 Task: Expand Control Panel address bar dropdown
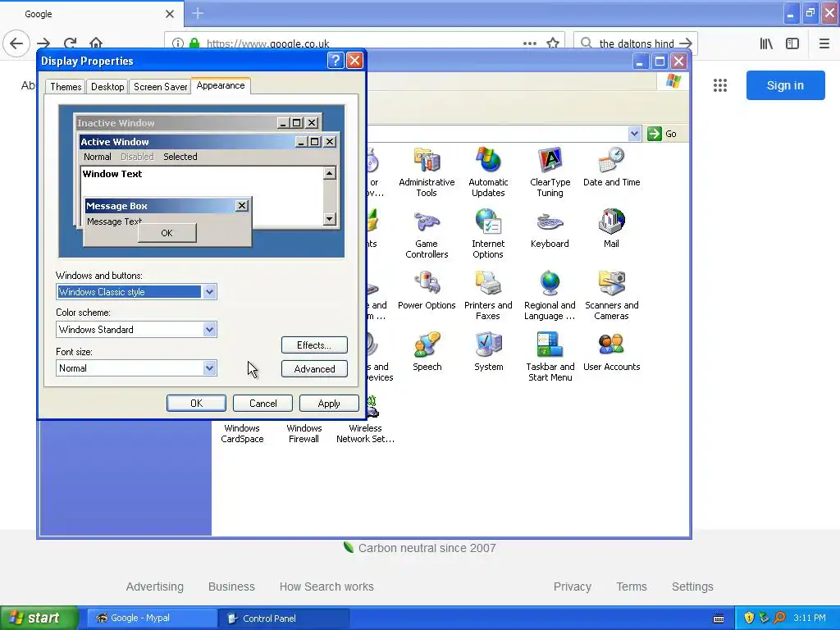(634, 134)
